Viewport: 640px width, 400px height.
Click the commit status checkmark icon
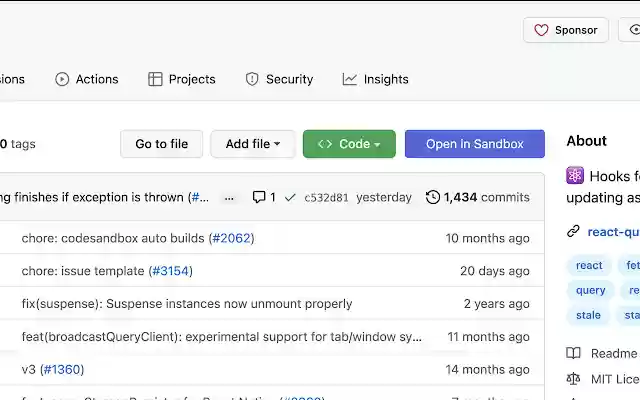[290, 198]
